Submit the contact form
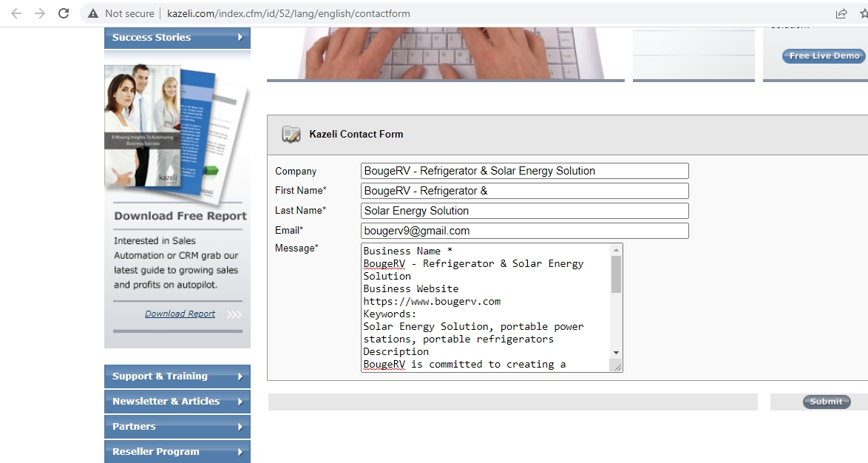868x463 pixels. click(x=826, y=402)
